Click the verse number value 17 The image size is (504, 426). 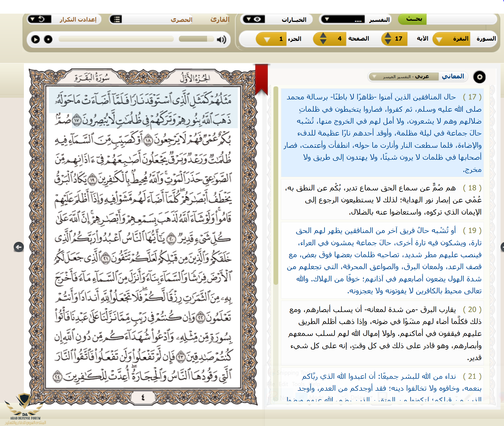coord(398,39)
